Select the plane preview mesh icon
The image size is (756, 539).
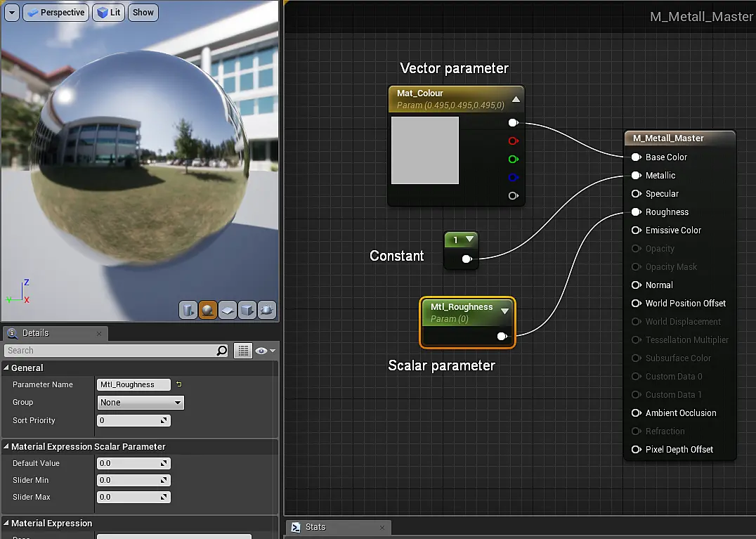[228, 310]
